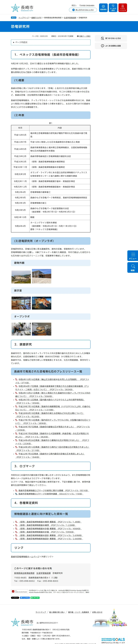Open 平成27年7月14日発表 press release PDF
Image resolution: width=138 pixels, height=644 pixels.
coord(53,421)
